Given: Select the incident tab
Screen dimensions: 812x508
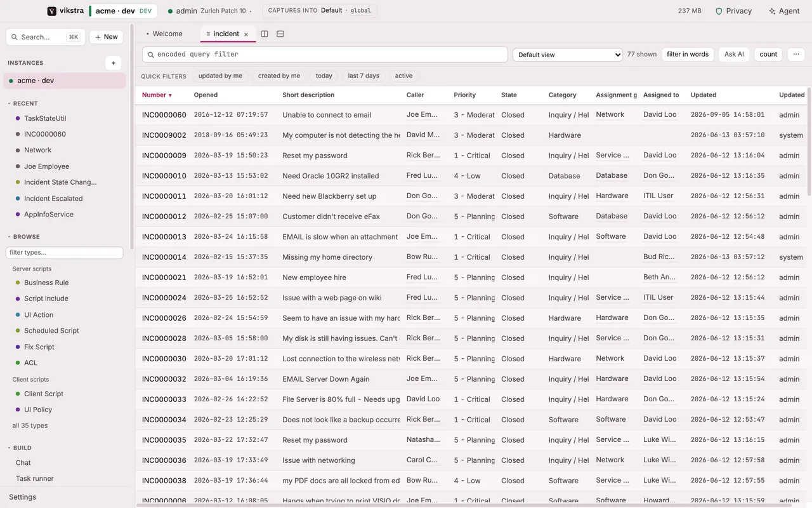Looking at the screenshot, I should point(226,34).
